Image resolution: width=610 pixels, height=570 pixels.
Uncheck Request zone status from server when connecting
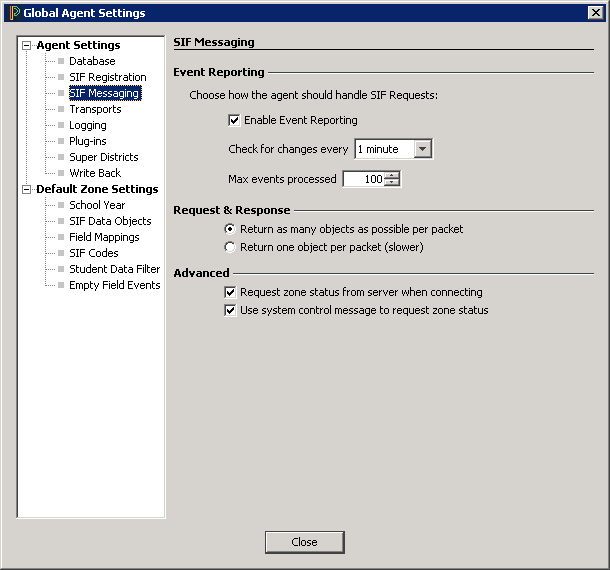coord(231,293)
